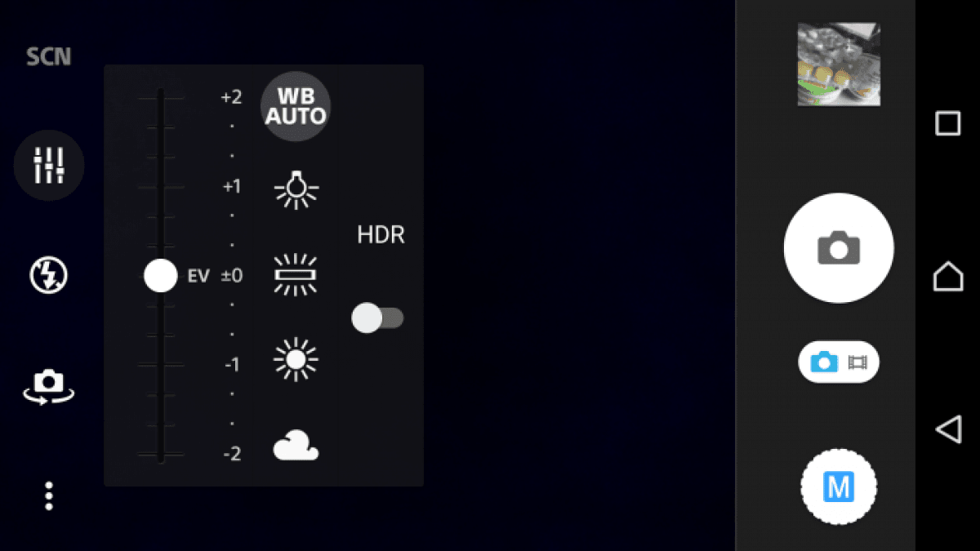Viewport: 980px width, 551px height.
Task: Enable the HDR switch
Action: (x=377, y=318)
